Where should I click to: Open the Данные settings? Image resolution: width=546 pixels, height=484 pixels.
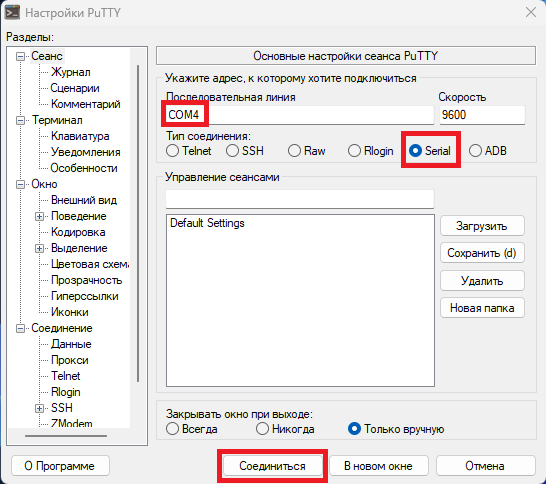71,344
